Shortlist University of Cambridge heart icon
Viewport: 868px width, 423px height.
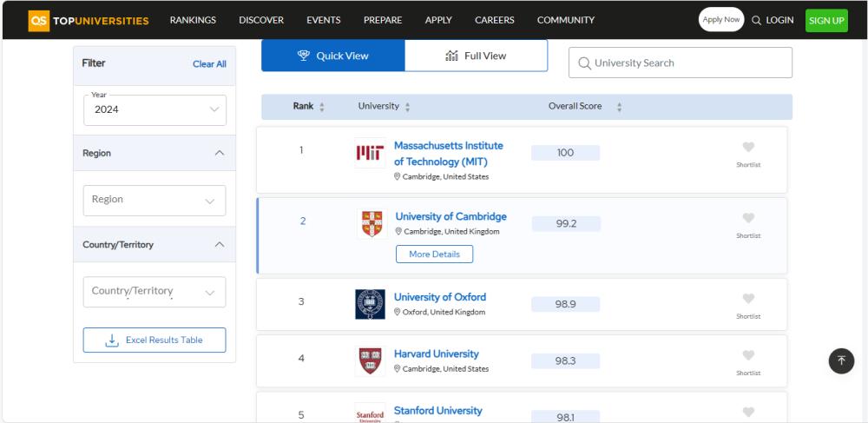(748, 218)
